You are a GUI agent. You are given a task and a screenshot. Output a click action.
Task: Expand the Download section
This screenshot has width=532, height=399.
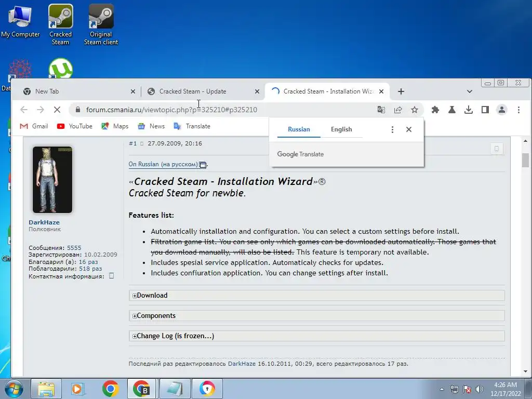tap(316, 296)
